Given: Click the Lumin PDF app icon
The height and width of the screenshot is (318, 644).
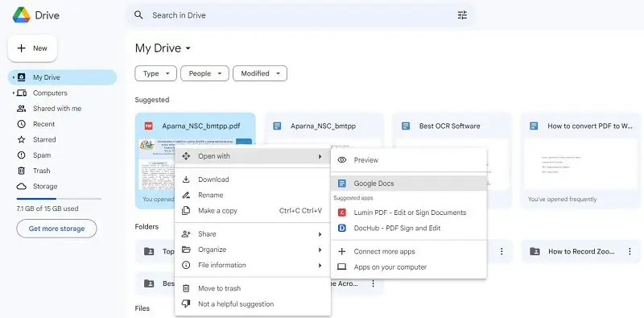Looking at the screenshot, I should (341, 213).
